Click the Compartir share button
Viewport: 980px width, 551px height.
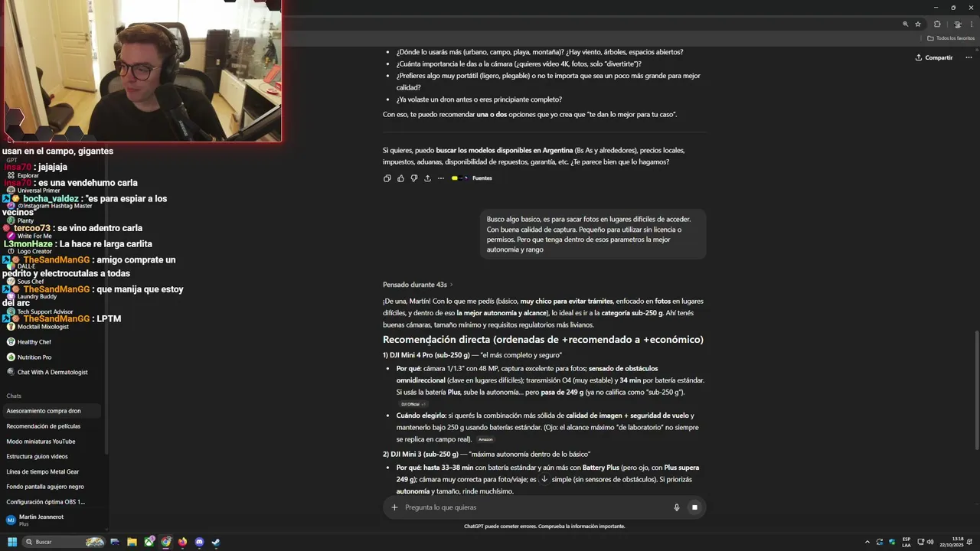(934, 57)
